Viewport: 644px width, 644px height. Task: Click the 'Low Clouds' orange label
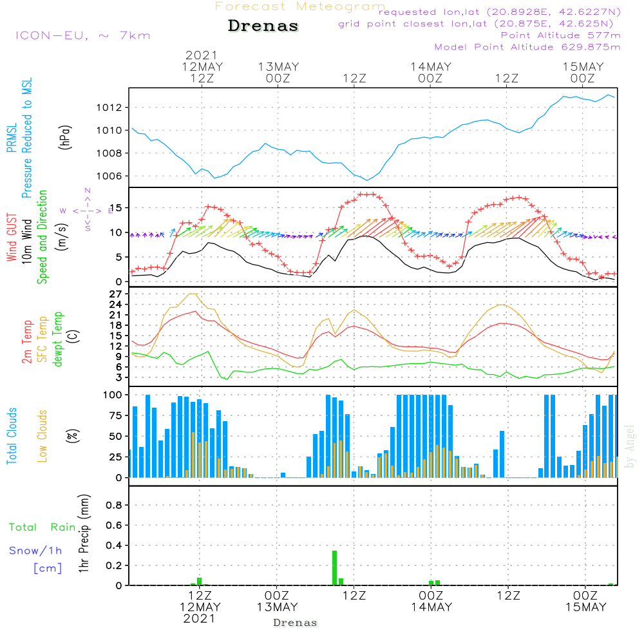click(x=42, y=436)
